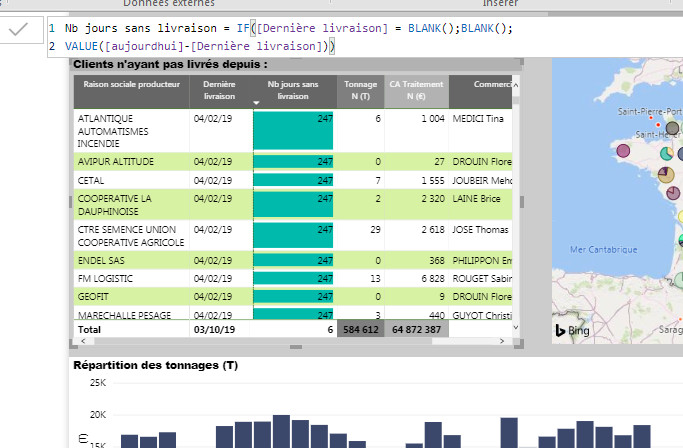Click the CA Traitement N (€) header
Image resolution: width=683 pixels, height=448 pixels.
coord(416,90)
